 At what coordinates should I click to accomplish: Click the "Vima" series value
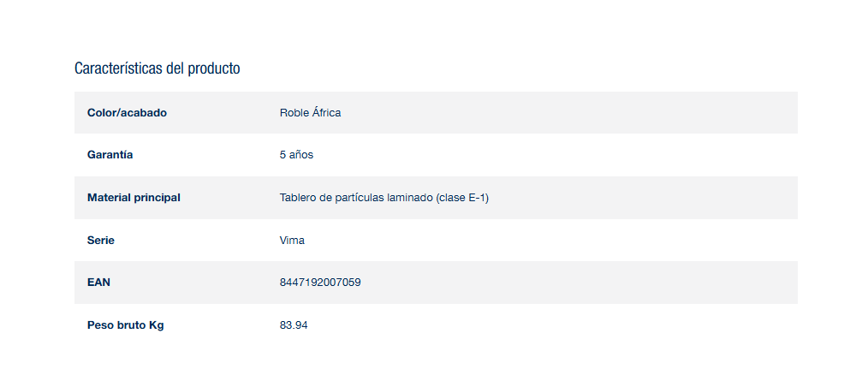tap(292, 241)
